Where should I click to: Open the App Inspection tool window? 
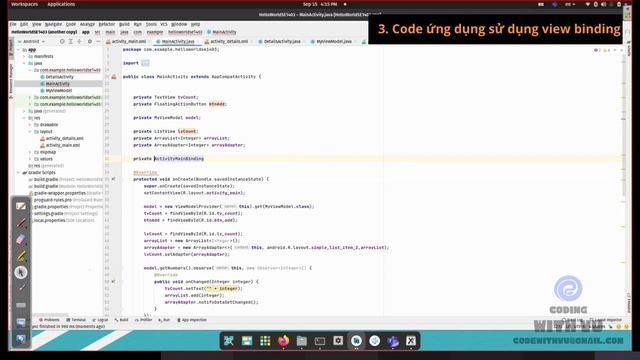(192, 320)
